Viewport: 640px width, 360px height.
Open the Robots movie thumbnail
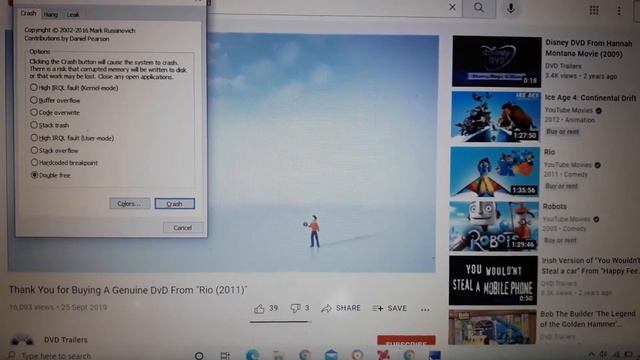point(493,226)
